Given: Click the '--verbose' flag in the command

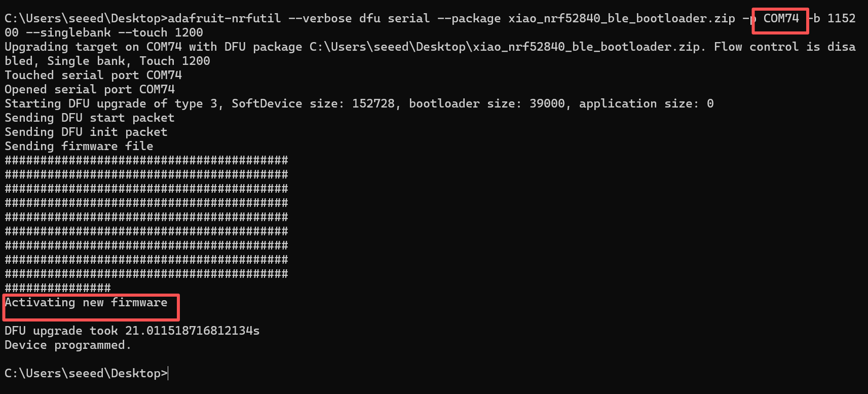Looking at the screenshot, I should pos(320,19).
